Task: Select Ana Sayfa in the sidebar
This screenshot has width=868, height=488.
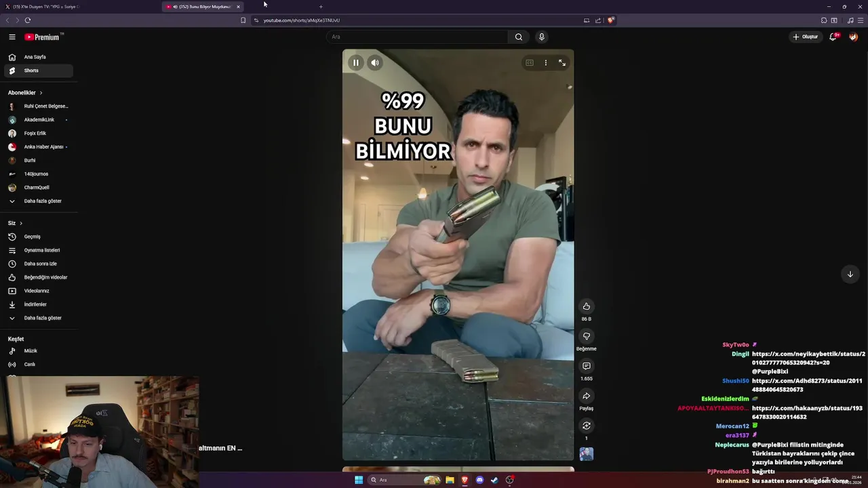Action: (x=39, y=57)
